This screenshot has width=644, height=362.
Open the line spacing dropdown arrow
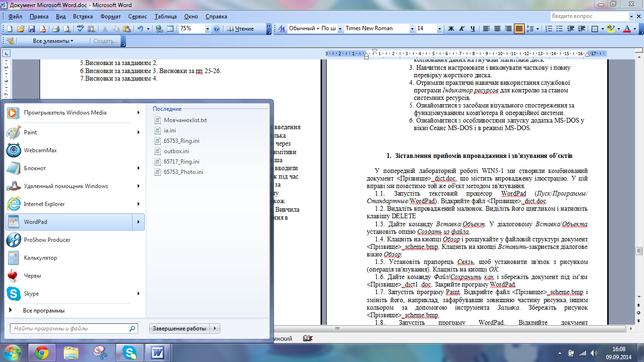538,29
